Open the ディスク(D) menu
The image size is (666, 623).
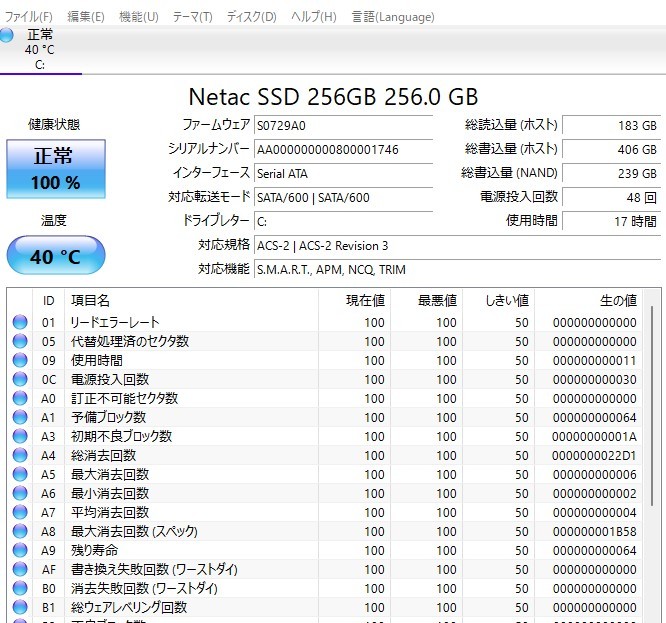pyautogui.click(x=251, y=17)
